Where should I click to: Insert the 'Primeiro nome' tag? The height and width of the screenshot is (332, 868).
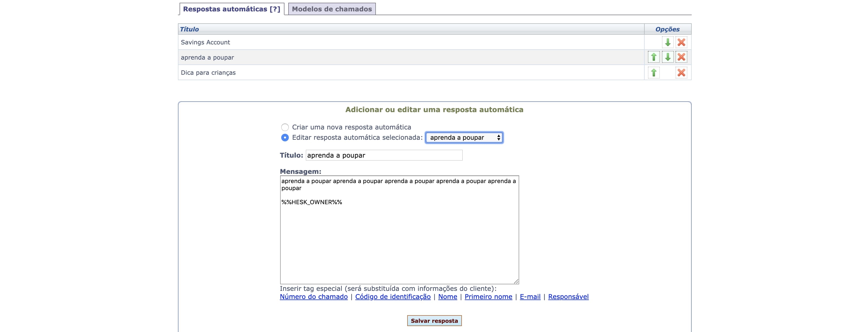tap(488, 297)
